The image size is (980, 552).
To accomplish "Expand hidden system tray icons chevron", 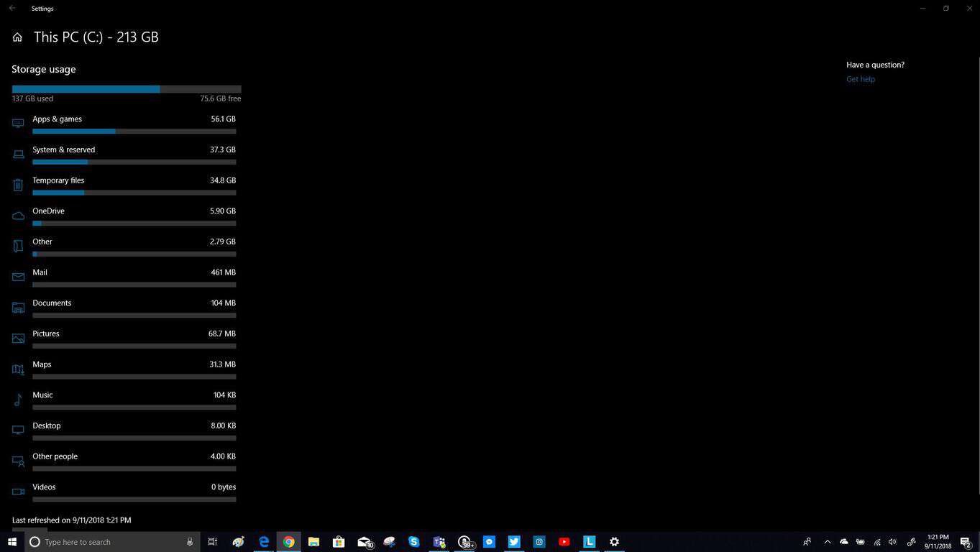I will (827, 542).
